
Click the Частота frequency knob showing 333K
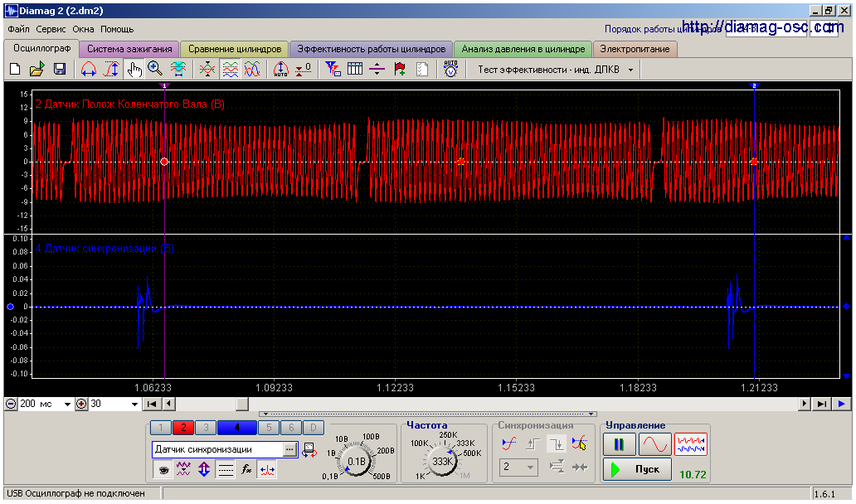click(x=441, y=462)
